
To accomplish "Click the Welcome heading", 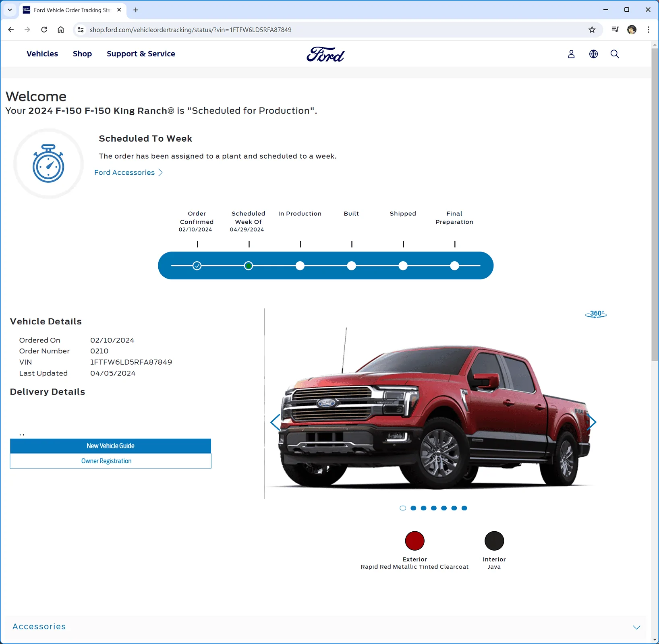I will [x=36, y=97].
